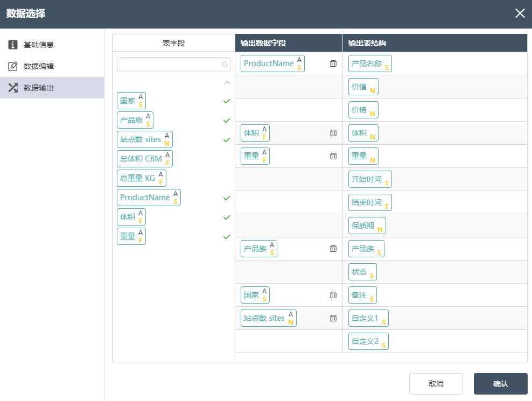The height and width of the screenshot is (401, 532).
Task: Collapse the table field list chevron
Action: point(227,82)
